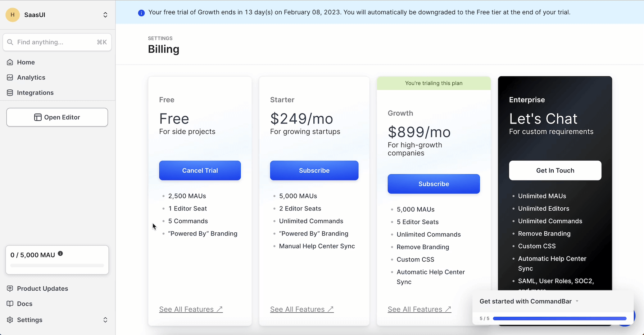
Task: Click the info icon in trial banner
Action: click(x=141, y=13)
